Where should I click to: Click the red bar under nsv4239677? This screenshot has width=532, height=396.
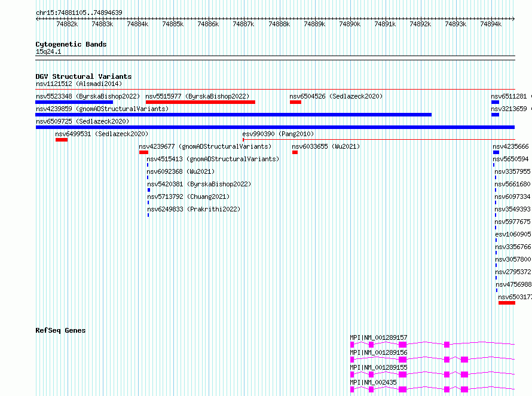point(144,152)
